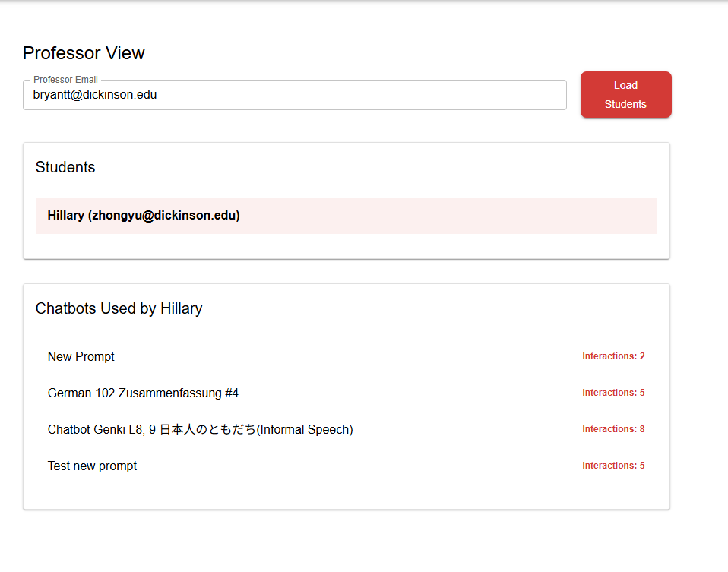
Task: Click Interactions: 2 beside New Prompt
Action: 613,356
